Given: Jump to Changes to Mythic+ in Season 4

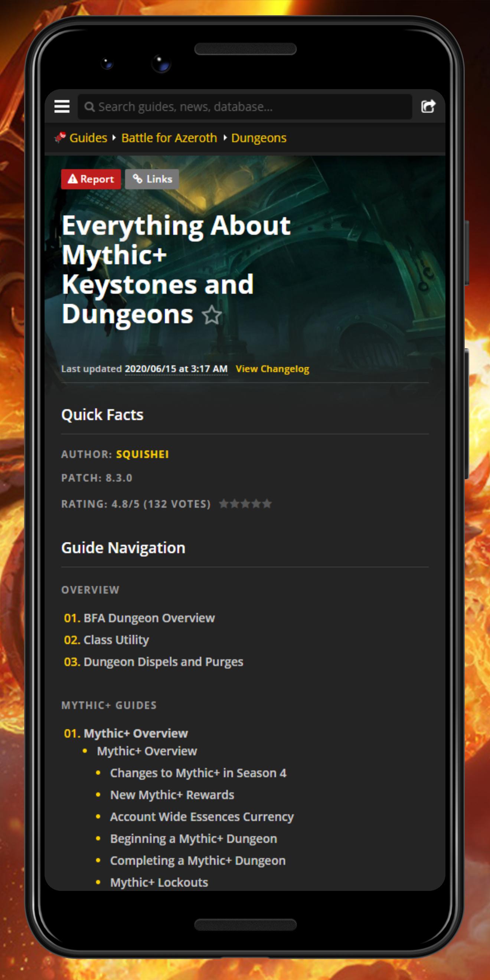Looking at the screenshot, I should coord(198,772).
